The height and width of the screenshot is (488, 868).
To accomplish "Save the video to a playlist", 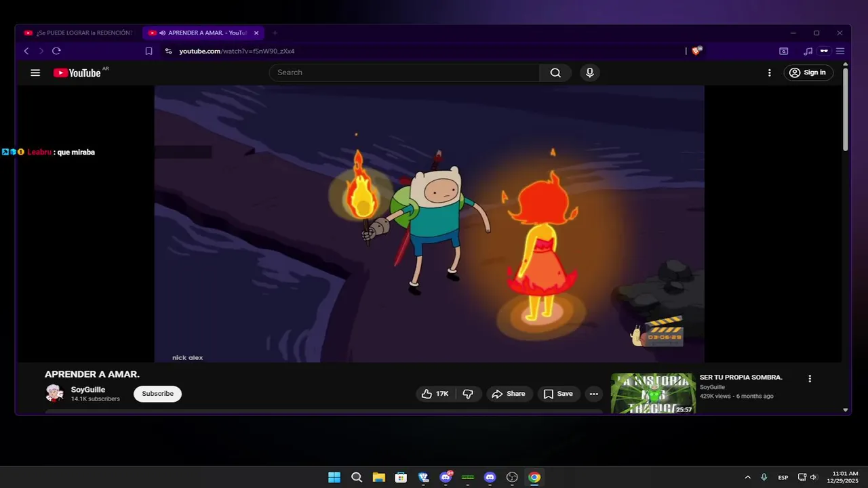I will 558,394.
